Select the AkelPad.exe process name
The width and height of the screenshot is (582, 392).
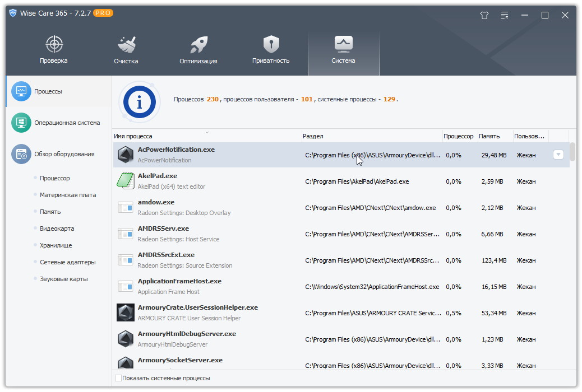(158, 176)
